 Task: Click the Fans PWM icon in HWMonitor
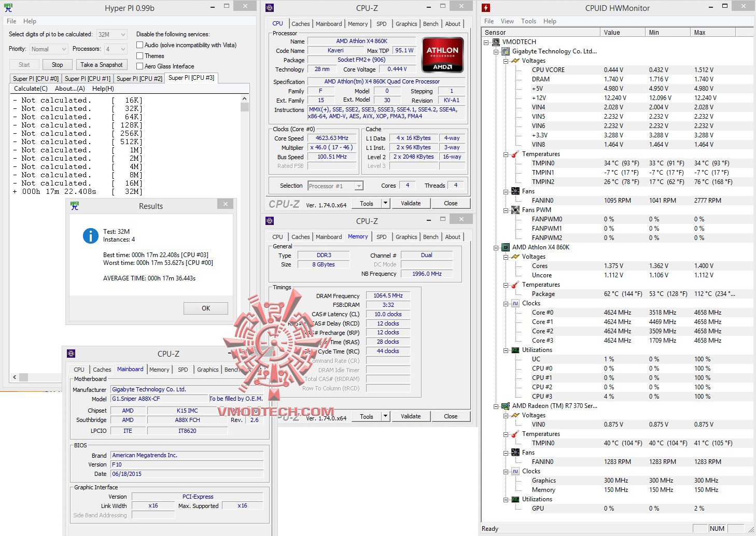515,210
